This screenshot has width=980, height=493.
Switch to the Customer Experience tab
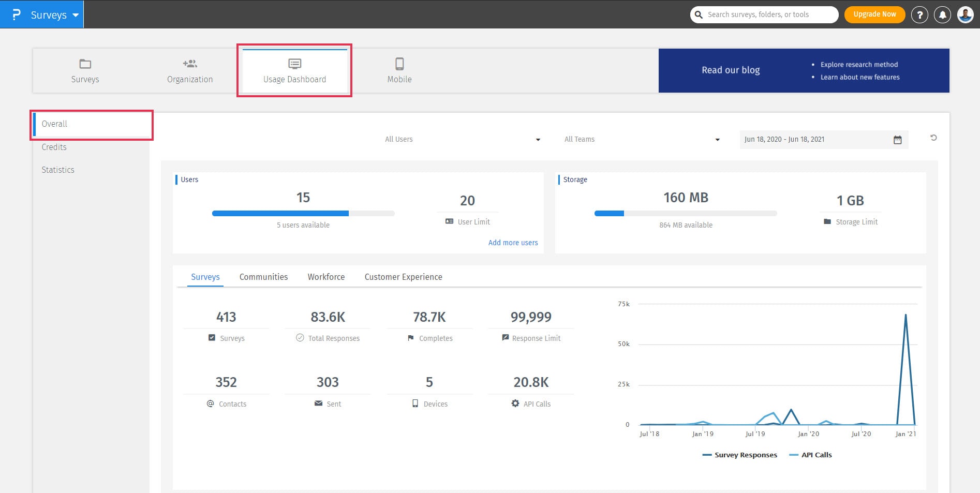coord(403,277)
